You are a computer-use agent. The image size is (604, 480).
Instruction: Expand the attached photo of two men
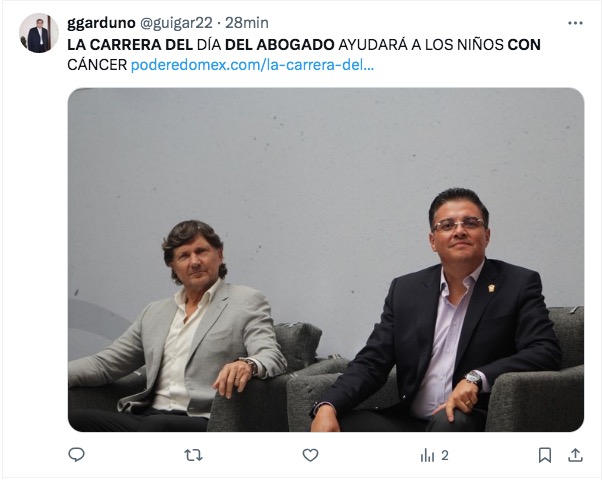tap(326, 260)
